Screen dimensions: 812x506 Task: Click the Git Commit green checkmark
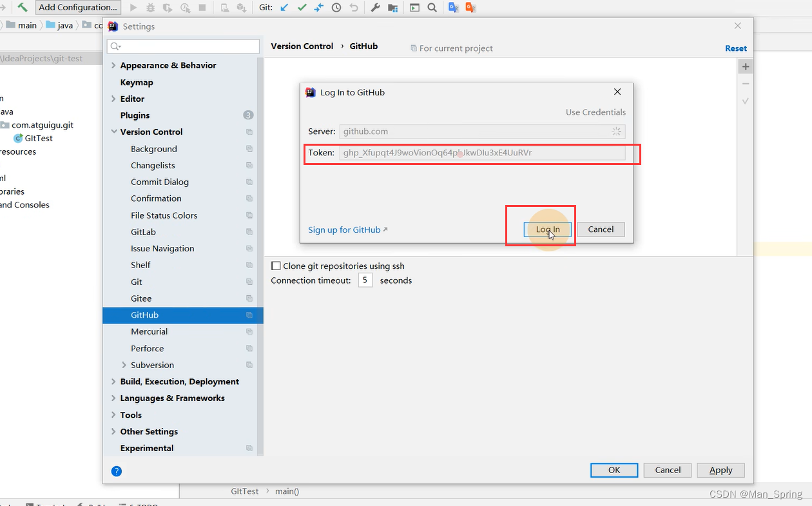coord(302,8)
